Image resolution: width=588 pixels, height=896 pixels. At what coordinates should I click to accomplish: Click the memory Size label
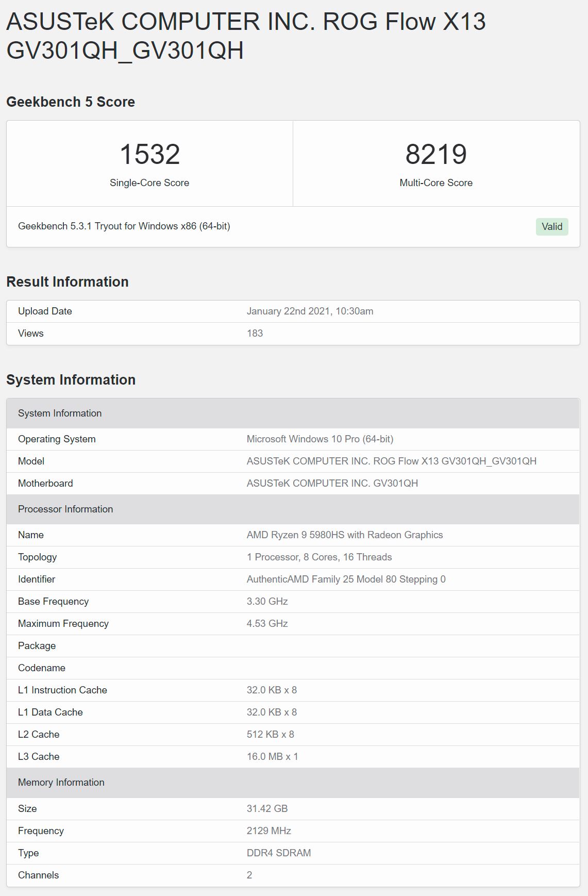point(27,809)
